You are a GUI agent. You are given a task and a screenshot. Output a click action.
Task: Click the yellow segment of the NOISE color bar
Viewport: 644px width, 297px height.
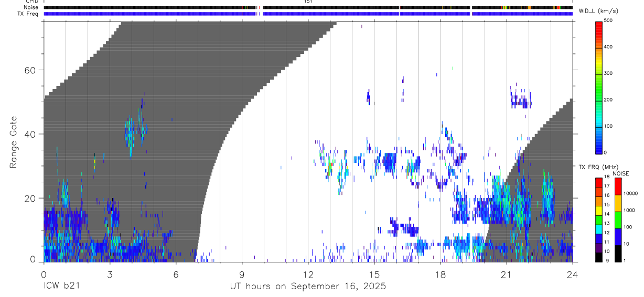pyautogui.click(x=618, y=203)
